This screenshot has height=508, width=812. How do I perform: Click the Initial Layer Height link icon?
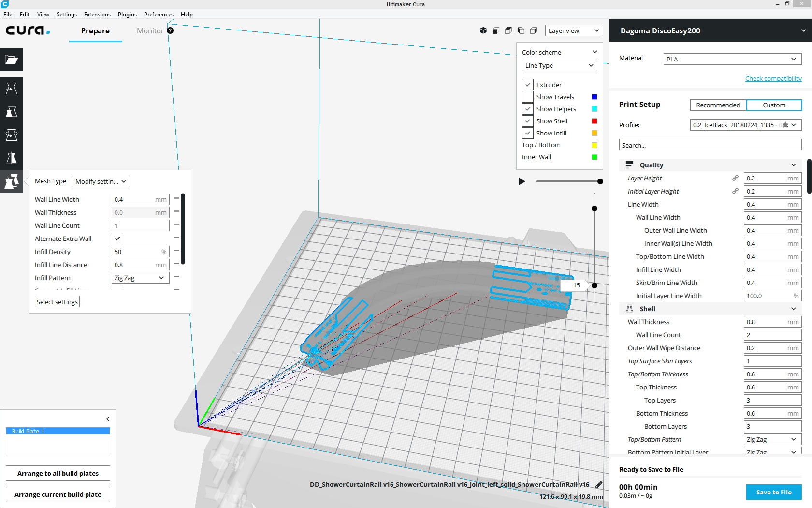[735, 191]
